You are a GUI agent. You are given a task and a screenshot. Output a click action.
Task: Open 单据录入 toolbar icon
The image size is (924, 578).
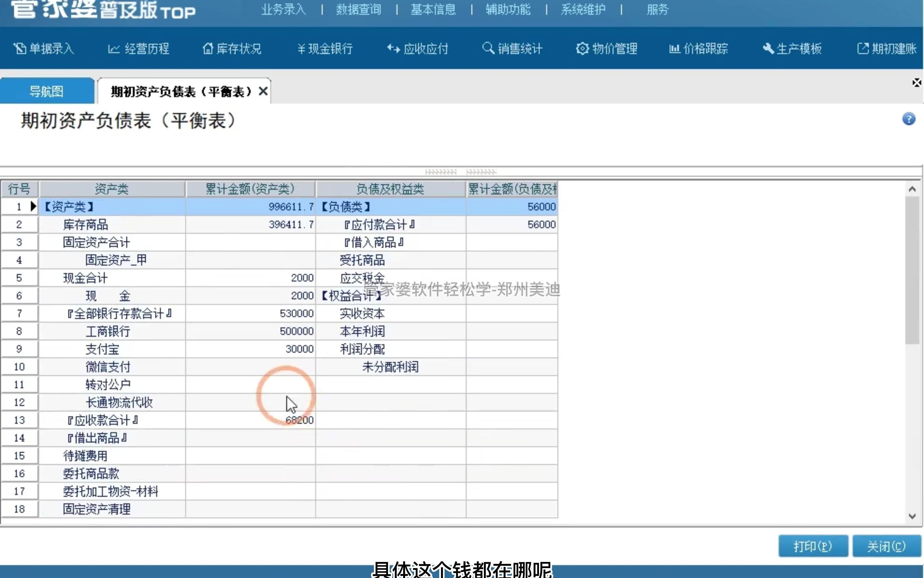(20, 48)
